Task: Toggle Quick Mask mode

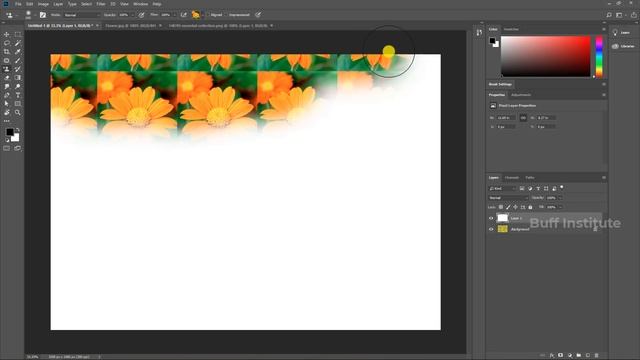Action: [7, 148]
